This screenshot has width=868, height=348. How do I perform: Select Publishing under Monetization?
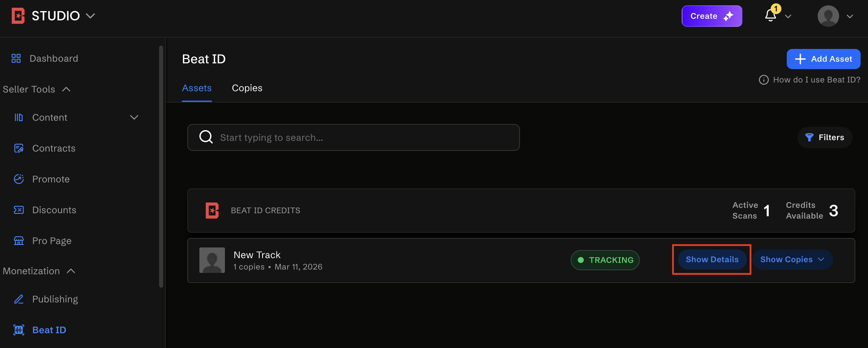(x=55, y=299)
